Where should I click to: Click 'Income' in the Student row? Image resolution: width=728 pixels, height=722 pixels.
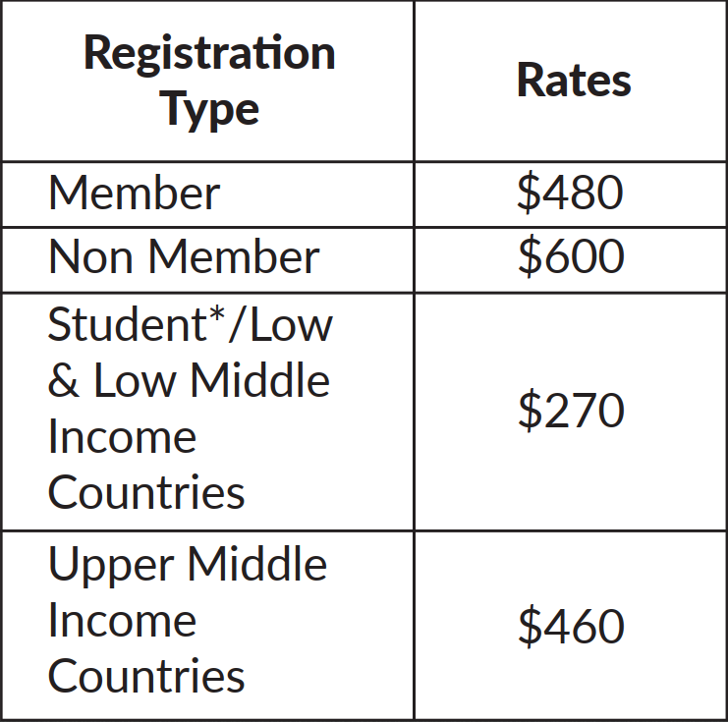122,437
